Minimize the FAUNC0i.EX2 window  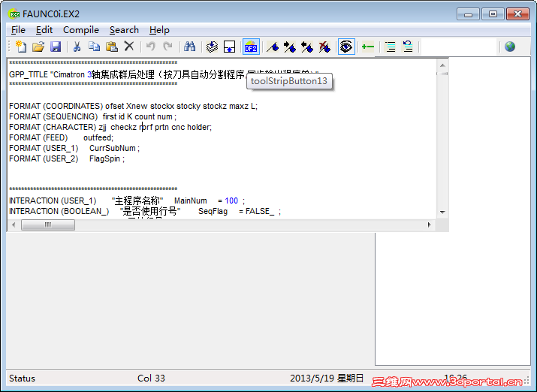pyautogui.click(x=468, y=14)
